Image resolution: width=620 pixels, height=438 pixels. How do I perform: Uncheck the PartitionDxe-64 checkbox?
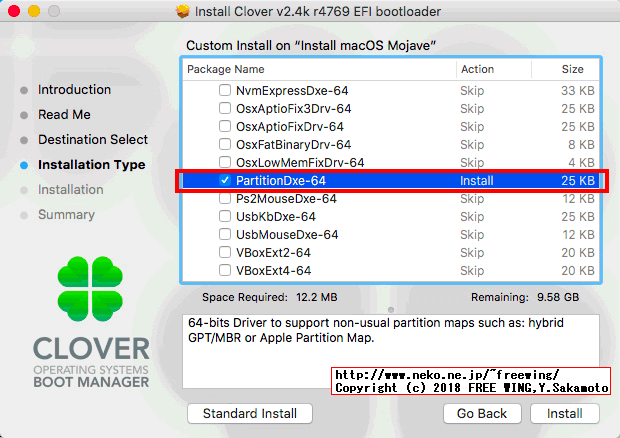point(225,180)
